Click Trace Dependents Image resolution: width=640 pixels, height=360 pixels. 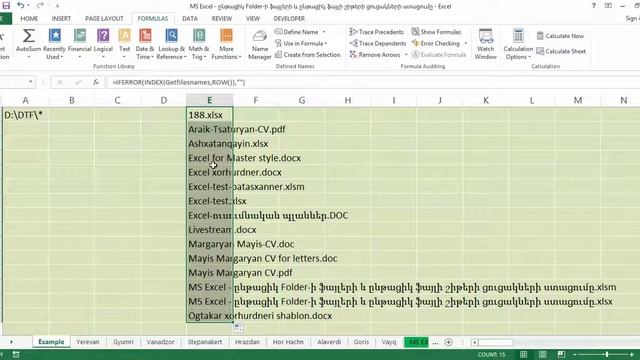(378, 43)
